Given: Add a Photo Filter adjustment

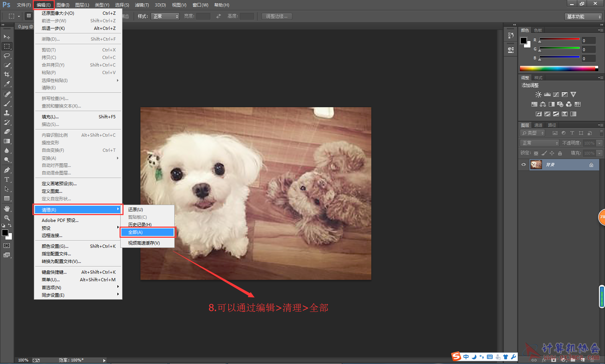Looking at the screenshot, I should [560, 104].
